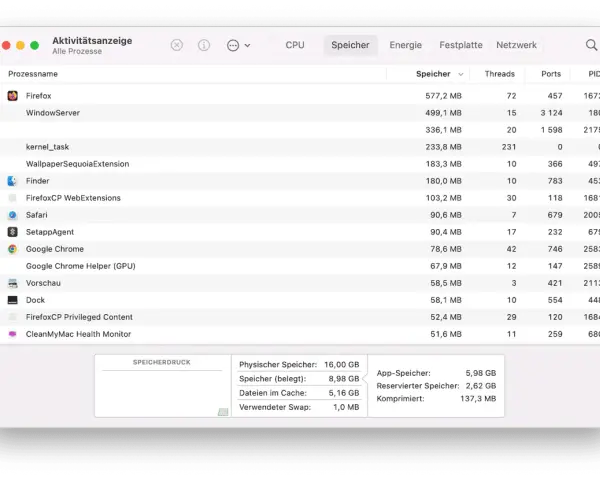Click the Speicher (belegt) 8,98 GB entry

pos(299,379)
